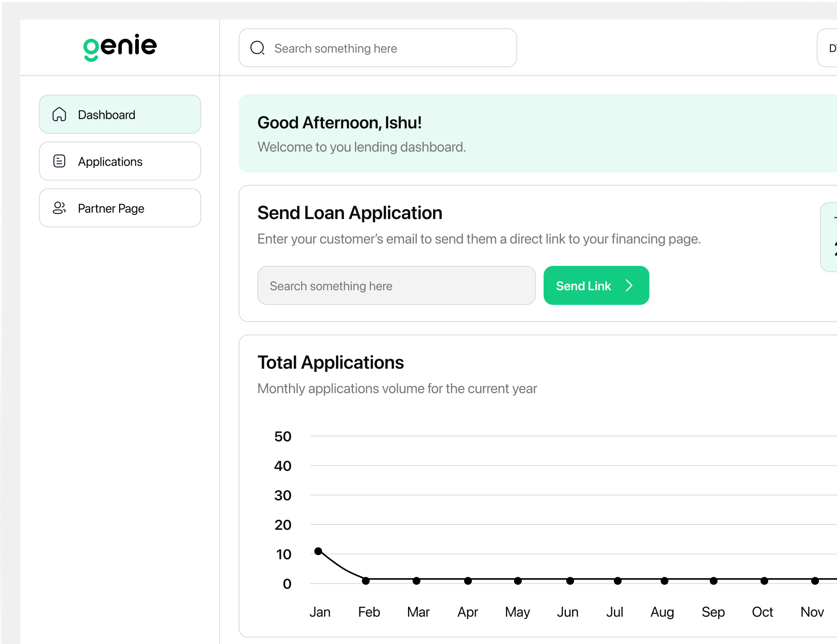This screenshot has height=644, width=837.
Task: Click the top search input field
Action: point(376,48)
